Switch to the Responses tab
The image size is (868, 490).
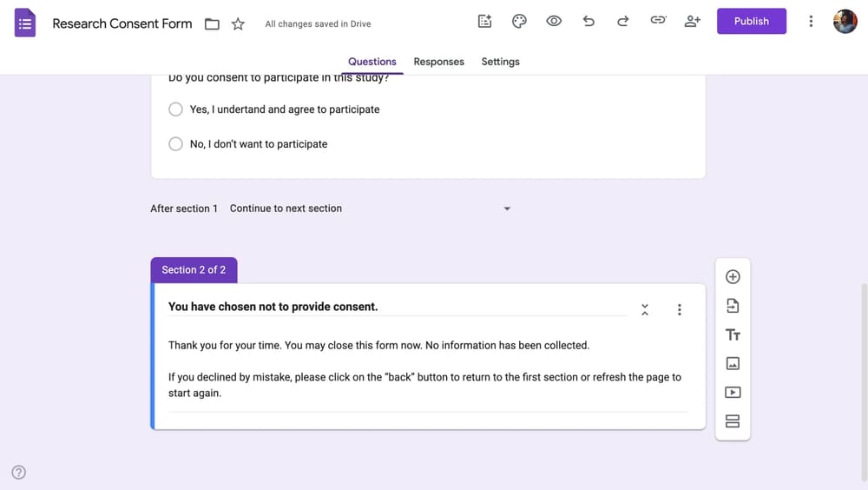click(x=438, y=62)
